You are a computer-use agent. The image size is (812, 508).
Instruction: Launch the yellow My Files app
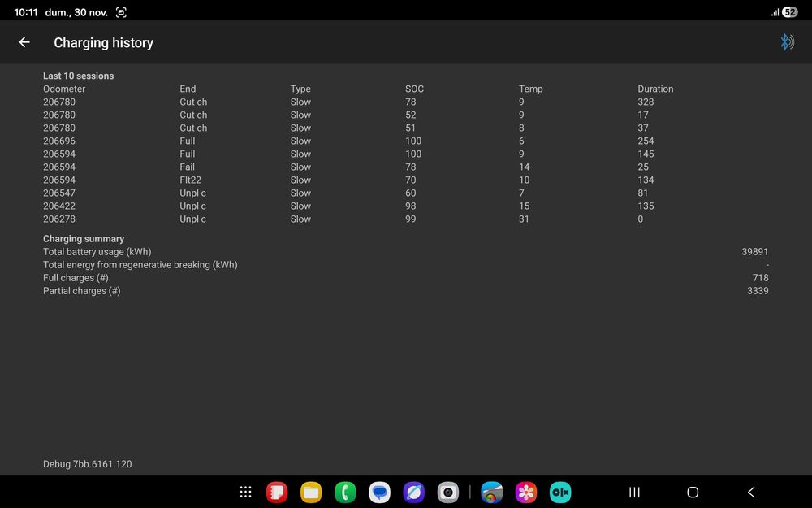311,492
